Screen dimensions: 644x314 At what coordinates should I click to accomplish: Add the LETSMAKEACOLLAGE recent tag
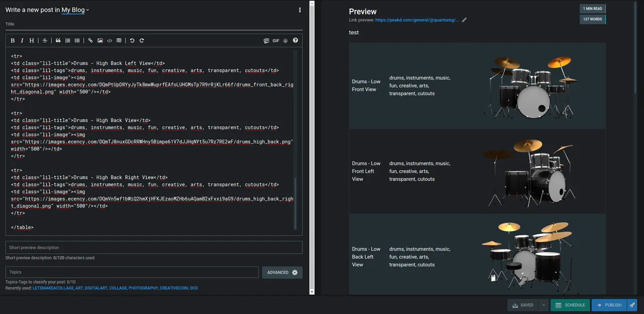53,288
